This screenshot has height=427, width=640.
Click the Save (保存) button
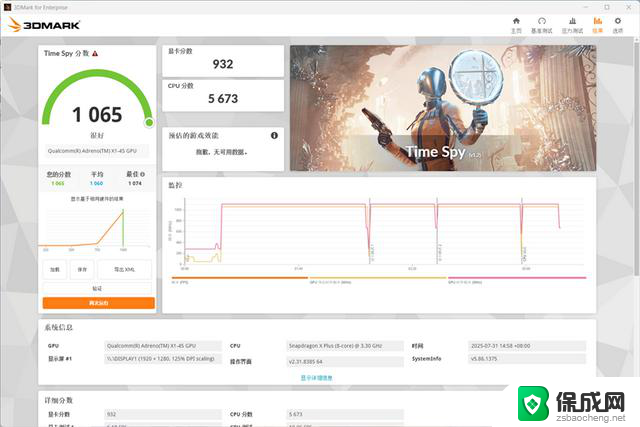click(82, 269)
